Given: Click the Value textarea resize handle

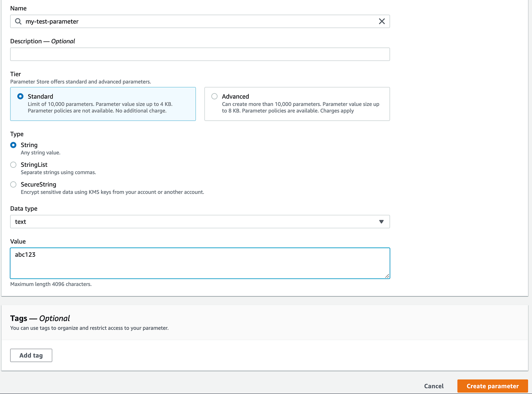Looking at the screenshot, I should coord(387,276).
